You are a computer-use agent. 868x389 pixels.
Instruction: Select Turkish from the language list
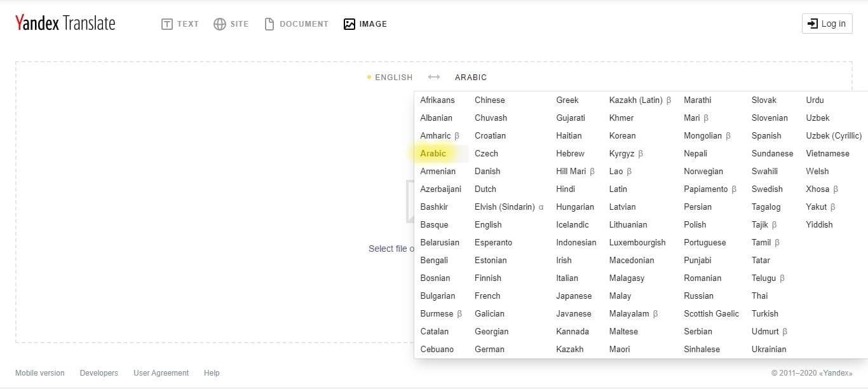(765, 313)
